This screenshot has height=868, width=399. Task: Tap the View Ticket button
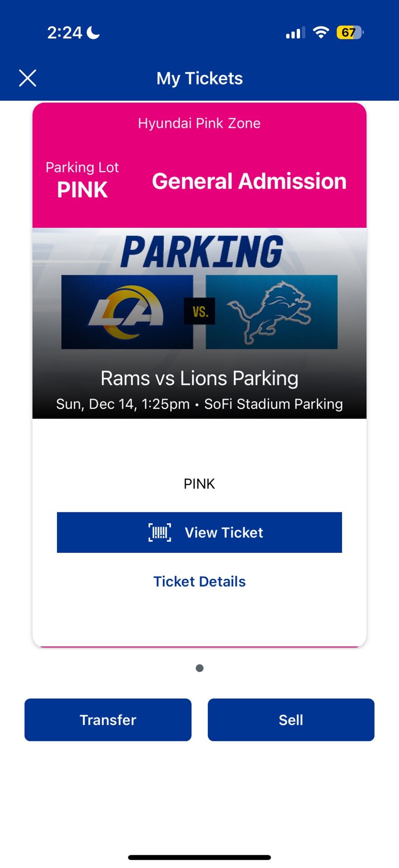pos(199,533)
